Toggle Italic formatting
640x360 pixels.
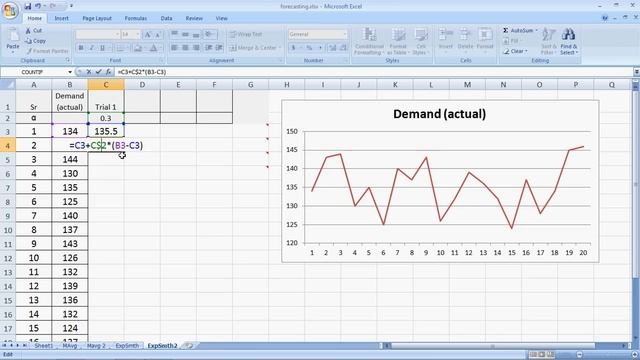click(x=91, y=48)
